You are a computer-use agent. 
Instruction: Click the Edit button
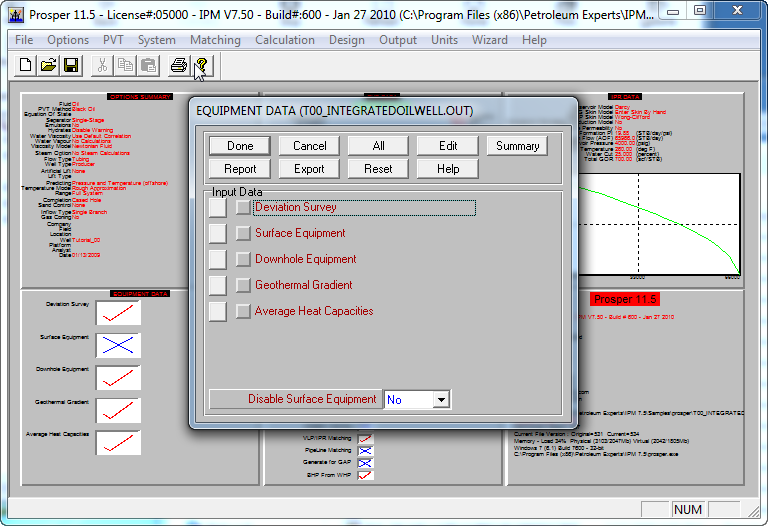click(448, 146)
